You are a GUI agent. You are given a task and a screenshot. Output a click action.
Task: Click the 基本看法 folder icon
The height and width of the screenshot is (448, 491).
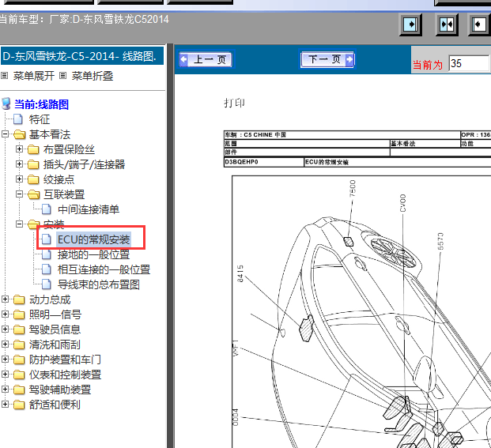coord(20,135)
